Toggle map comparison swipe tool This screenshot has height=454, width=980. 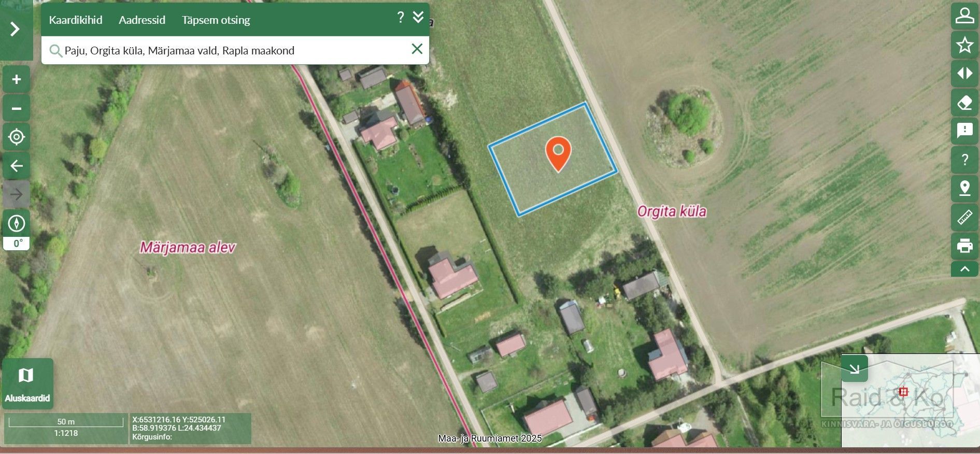pos(964,73)
